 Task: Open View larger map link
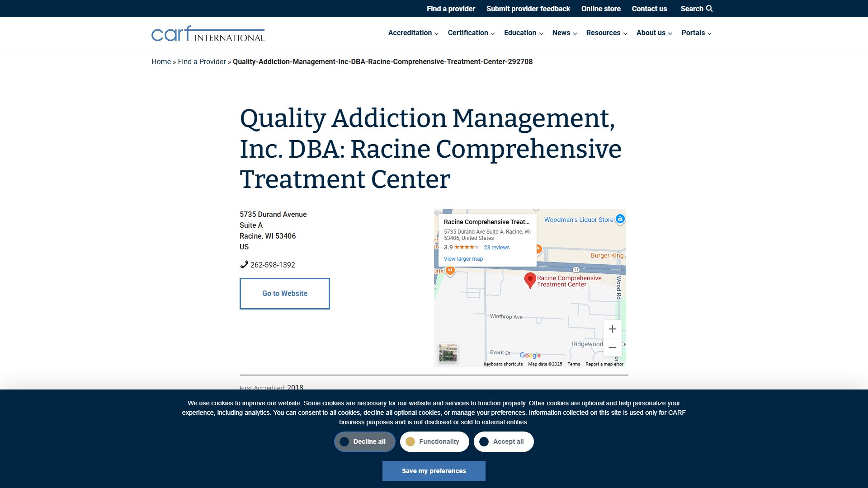[463, 259]
